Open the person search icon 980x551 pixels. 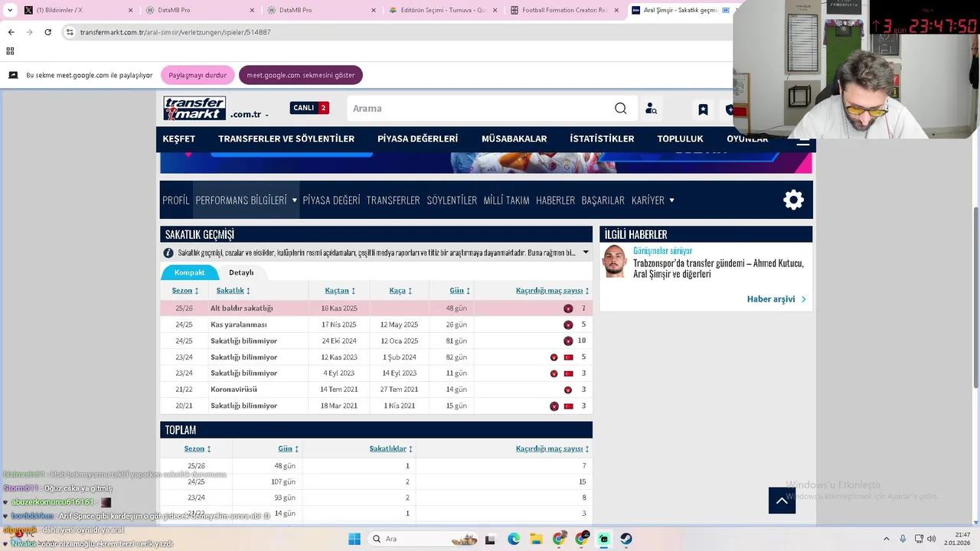(651, 109)
